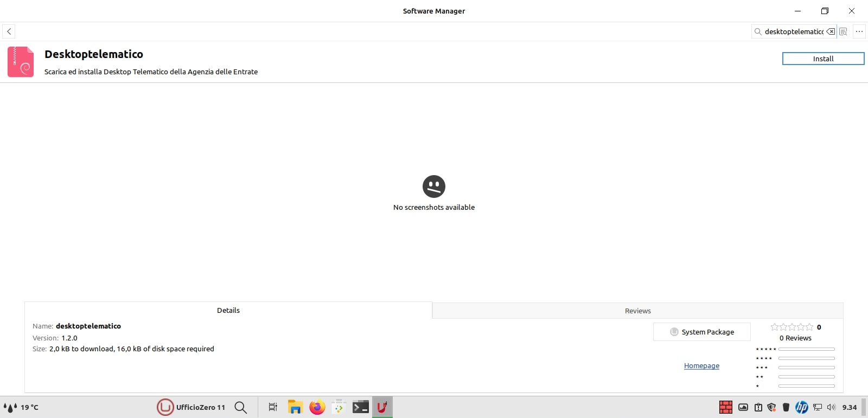Open the weather 19 °C applet

point(21,407)
